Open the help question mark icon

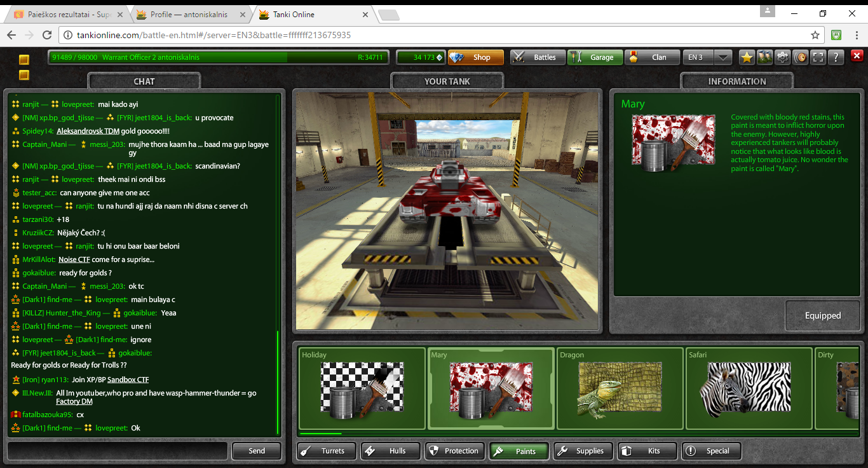pyautogui.click(x=836, y=57)
